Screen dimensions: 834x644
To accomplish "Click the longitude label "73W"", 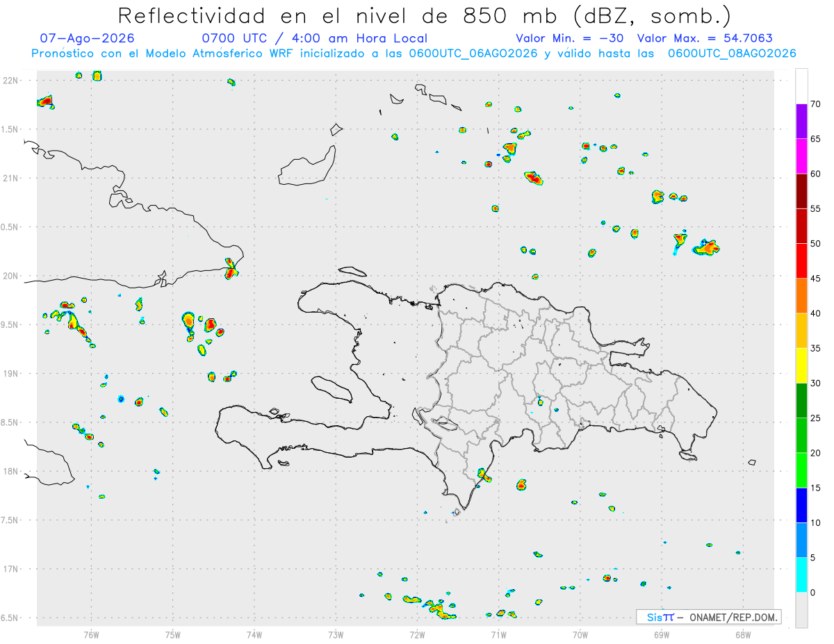I will 336,634.
